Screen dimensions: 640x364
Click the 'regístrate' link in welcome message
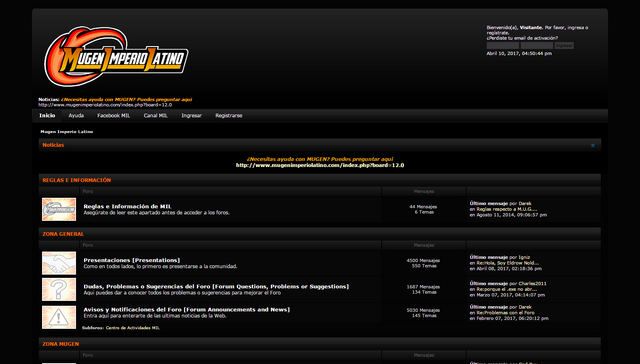pyautogui.click(x=498, y=33)
